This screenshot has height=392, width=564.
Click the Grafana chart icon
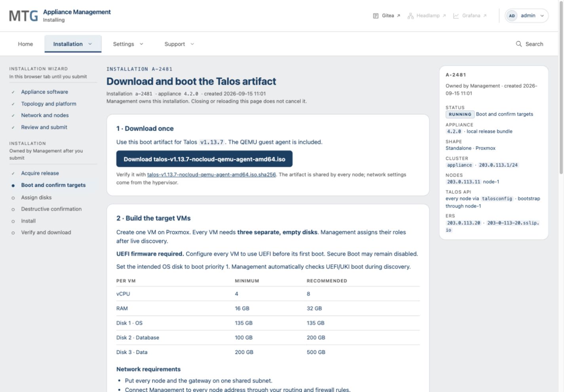coord(456,16)
